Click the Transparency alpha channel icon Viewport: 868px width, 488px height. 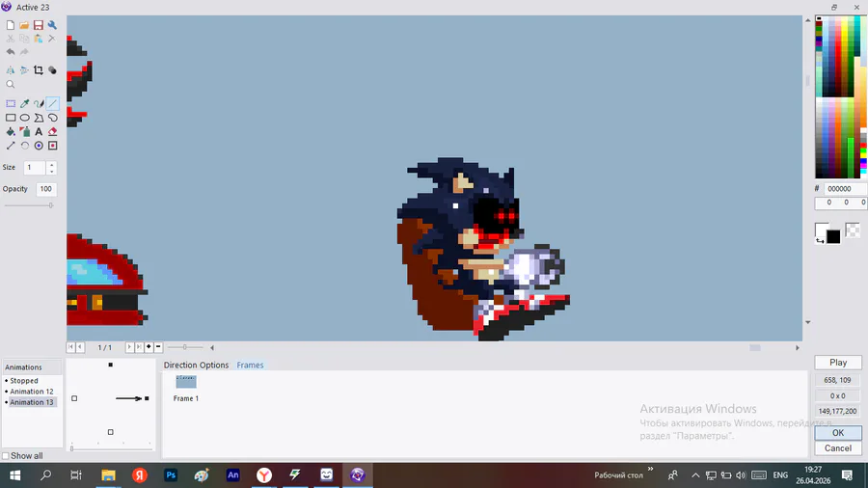pyautogui.click(x=52, y=70)
